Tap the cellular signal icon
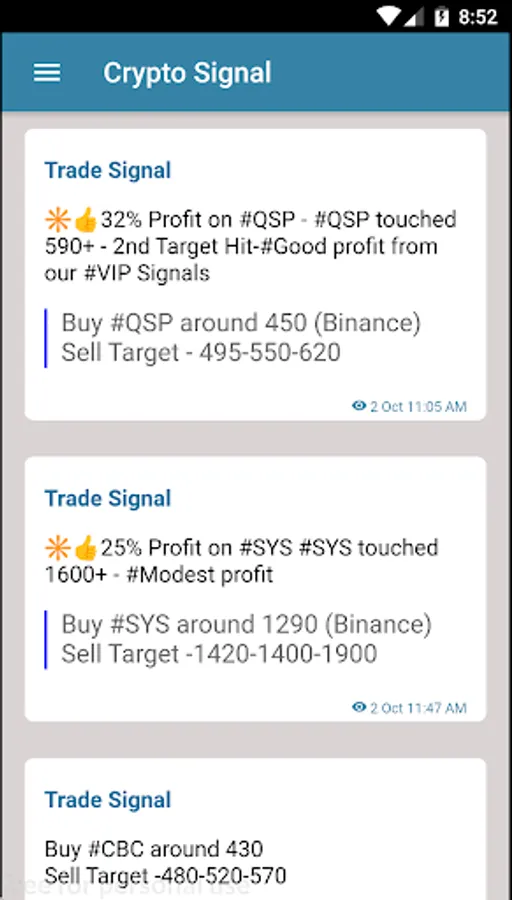 point(413,16)
